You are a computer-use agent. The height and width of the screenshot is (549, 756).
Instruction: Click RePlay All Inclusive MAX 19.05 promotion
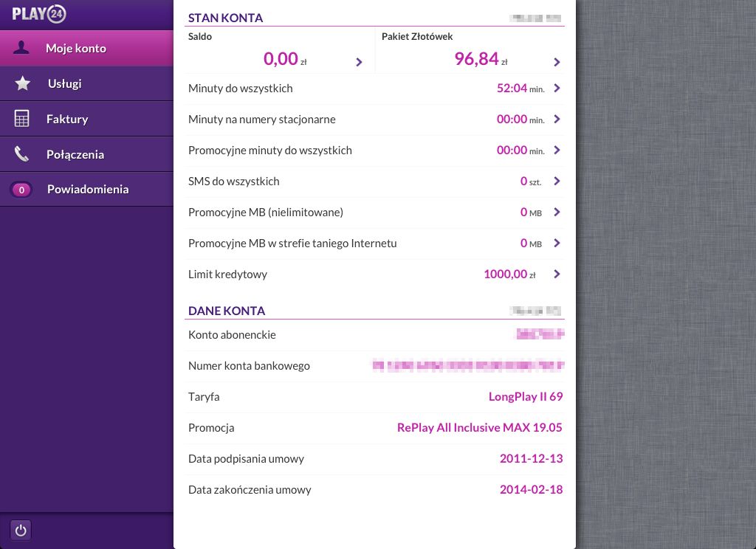pyautogui.click(x=479, y=428)
